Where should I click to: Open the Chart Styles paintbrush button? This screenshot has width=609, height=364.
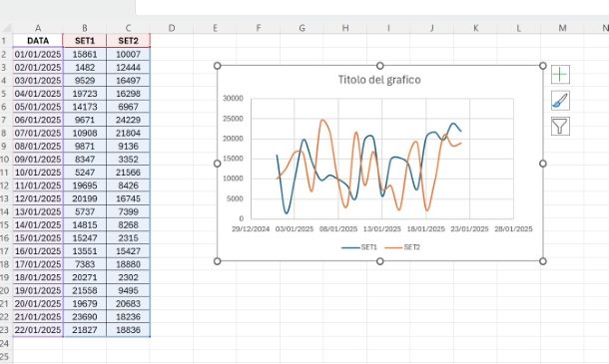point(560,101)
